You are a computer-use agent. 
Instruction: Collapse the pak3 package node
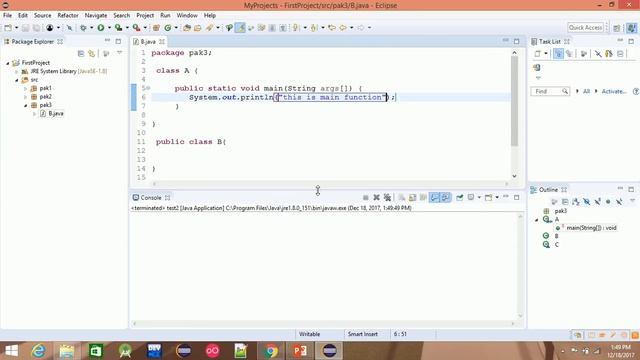(x=25, y=105)
